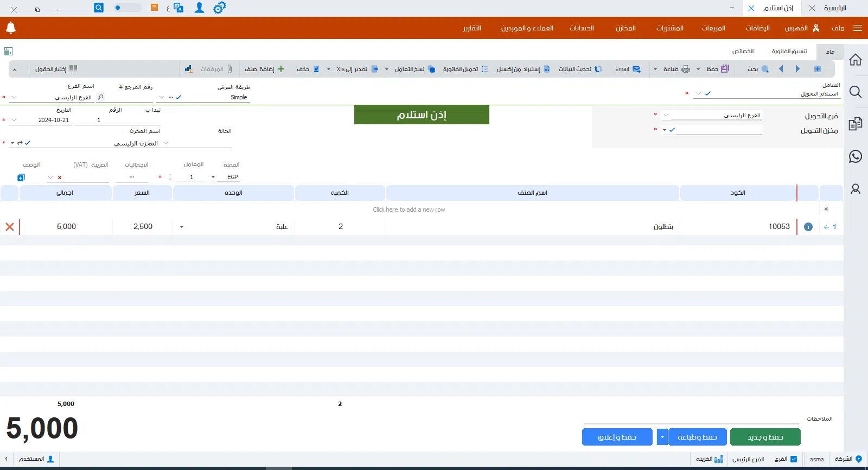Expand the التعامل transaction type dropdown
This screenshot has width=868, height=470.
[699, 94]
